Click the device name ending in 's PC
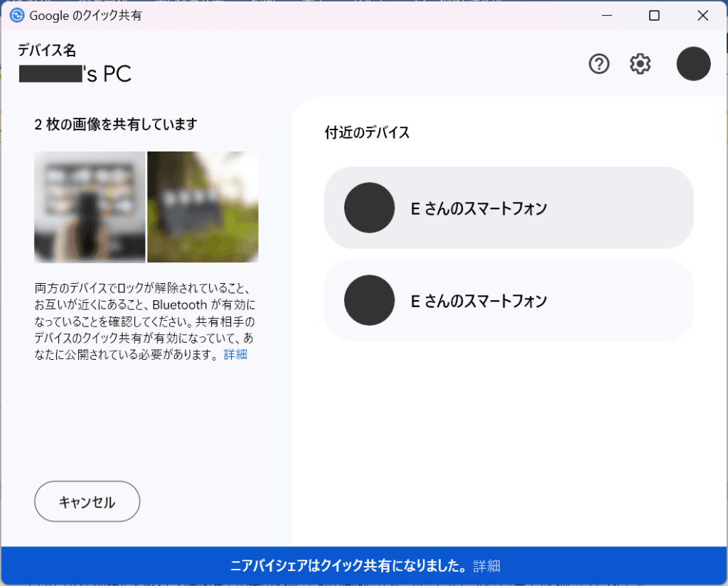728x586 pixels. (75, 73)
